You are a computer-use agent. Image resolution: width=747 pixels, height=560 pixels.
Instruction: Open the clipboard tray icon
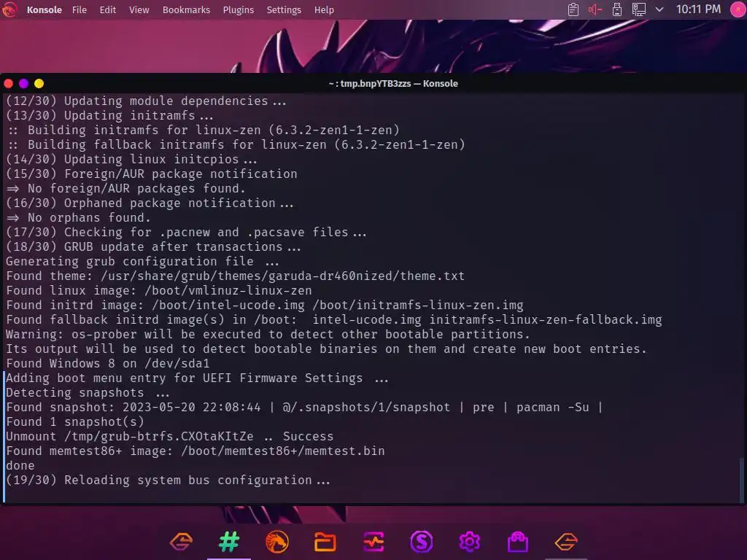573,9
